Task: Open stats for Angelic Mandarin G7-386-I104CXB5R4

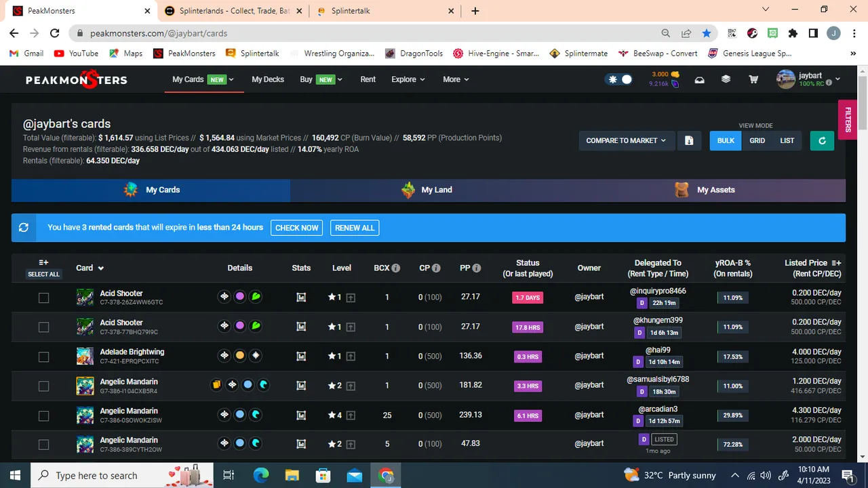Action: [x=301, y=385]
